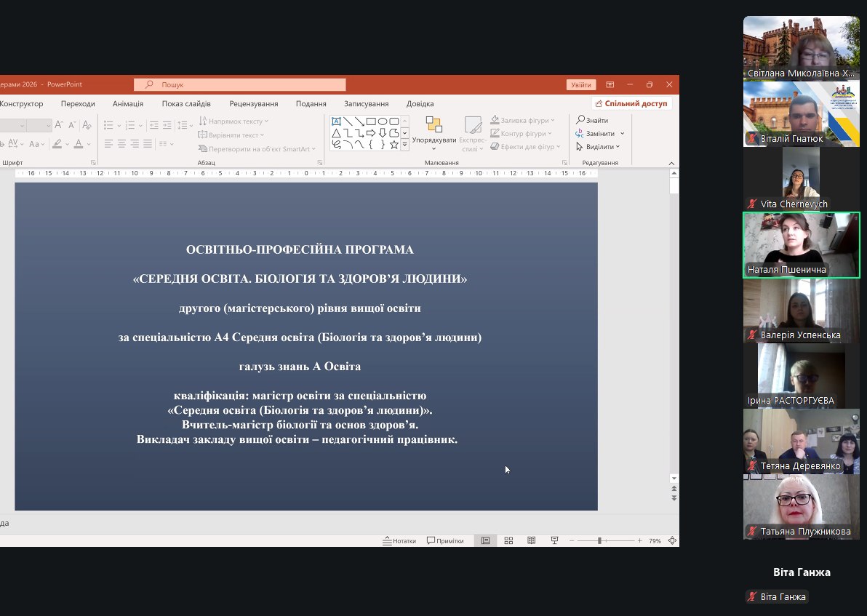Expand the Заливка фігури dropdown

pos(553,120)
